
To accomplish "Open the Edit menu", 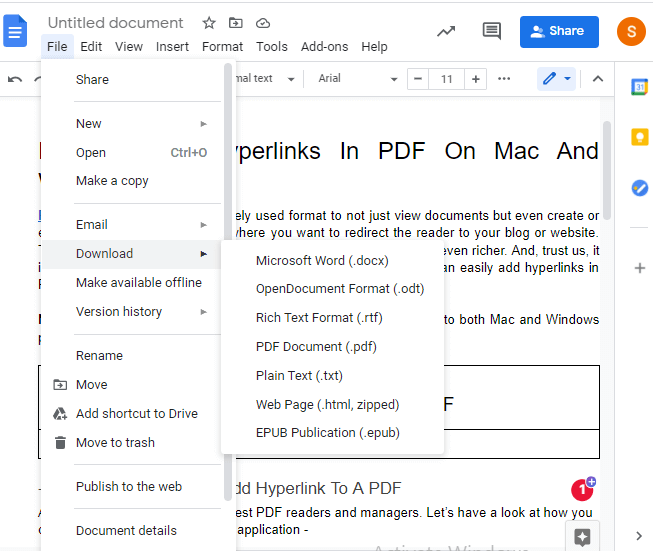I will [91, 47].
